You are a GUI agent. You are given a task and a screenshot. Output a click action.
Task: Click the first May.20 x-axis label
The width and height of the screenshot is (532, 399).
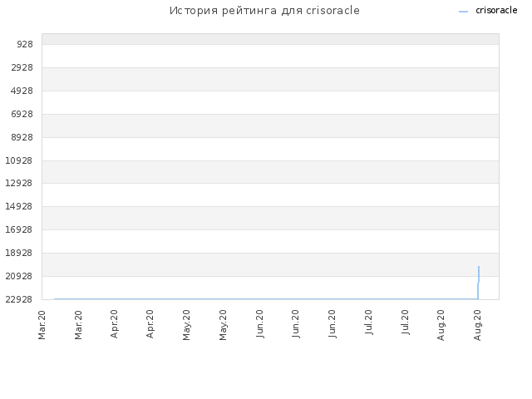click(x=186, y=325)
